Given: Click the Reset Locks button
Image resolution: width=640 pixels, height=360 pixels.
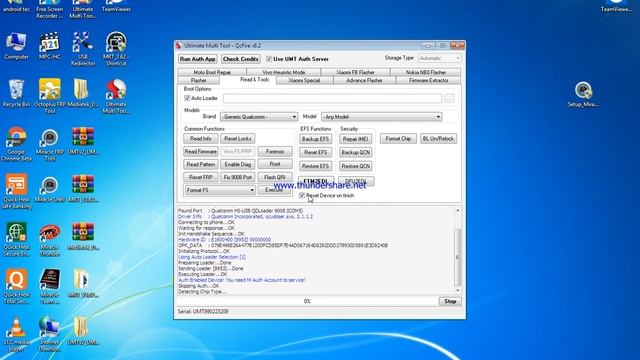Looking at the screenshot, I should pyautogui.click(x=238, y=139).
